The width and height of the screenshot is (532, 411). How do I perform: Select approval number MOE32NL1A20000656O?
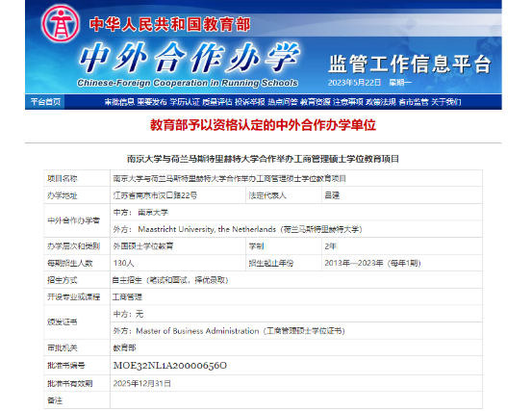(x=170, y=366)
